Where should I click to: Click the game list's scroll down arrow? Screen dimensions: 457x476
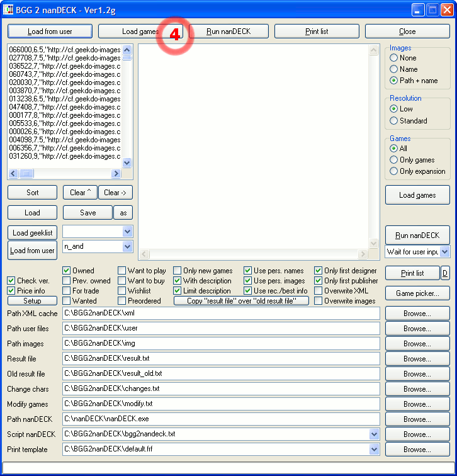coord(127,162)
